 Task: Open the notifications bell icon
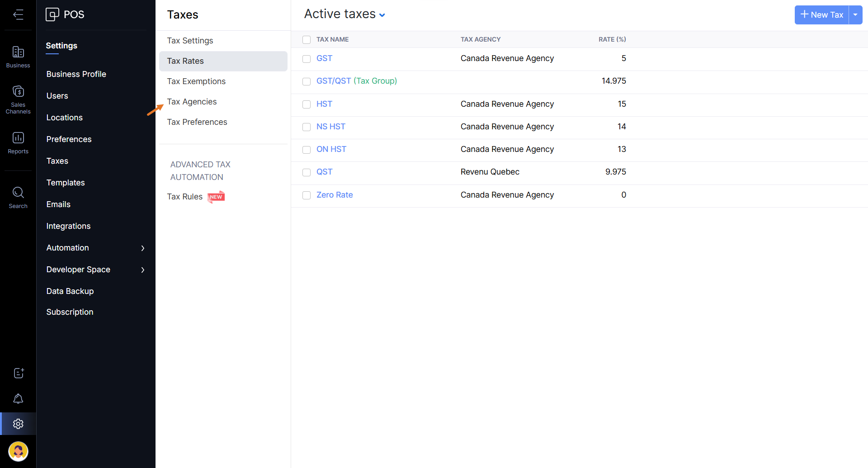18,398
